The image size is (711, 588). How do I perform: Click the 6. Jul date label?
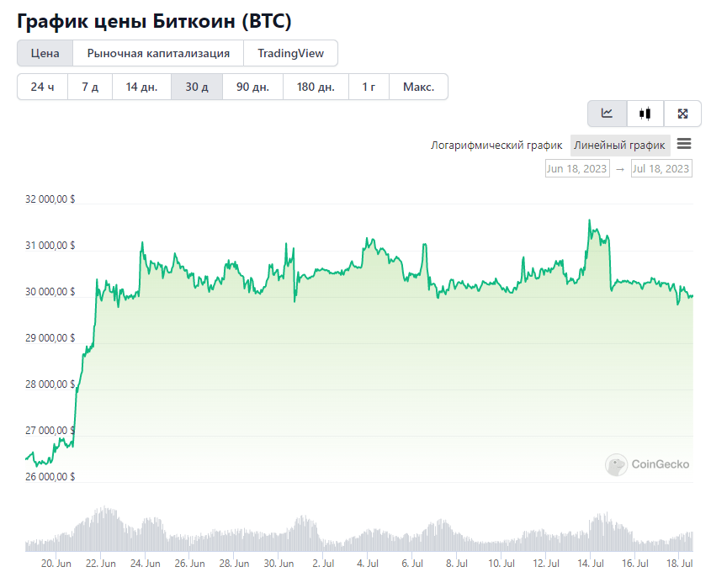[412, 563]
